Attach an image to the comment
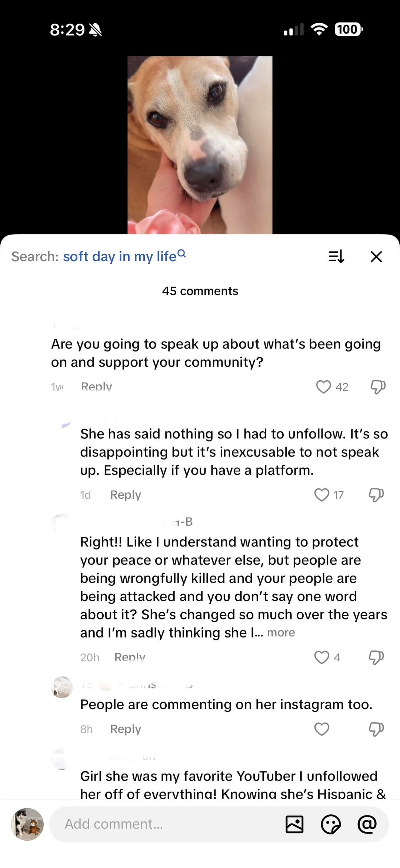 (x=294, y=824)
